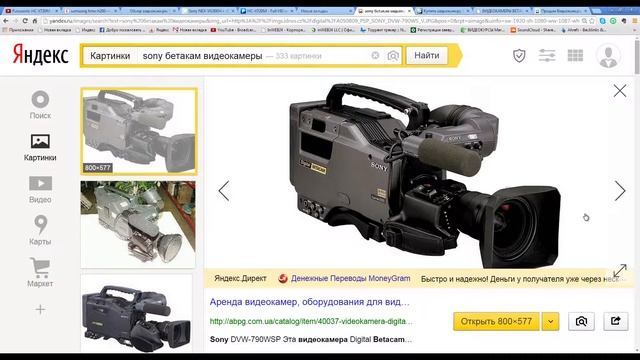The height and width of the screenshot is (360, 640).
Task: Show the next image with right arrow
Action: pos(620,191)
